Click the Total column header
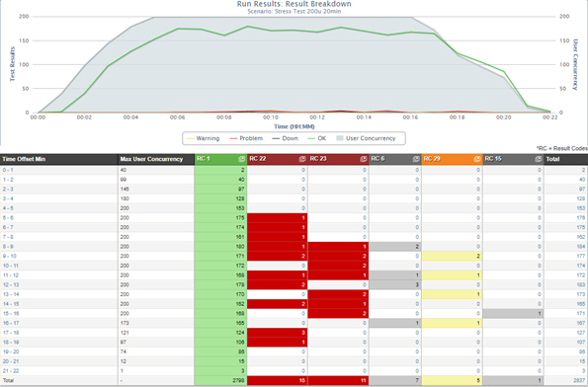This screenshot has height=387, width=588. 552,159
